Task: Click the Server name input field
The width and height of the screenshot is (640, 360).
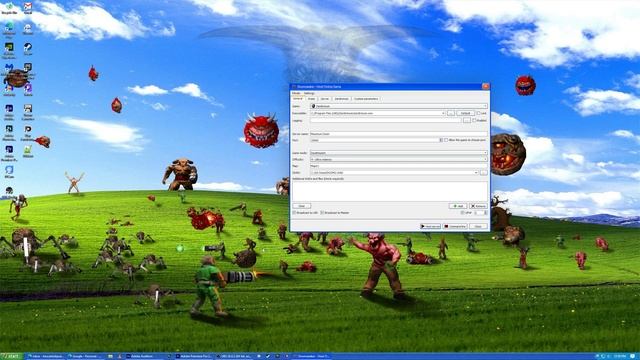Action: 399,134
